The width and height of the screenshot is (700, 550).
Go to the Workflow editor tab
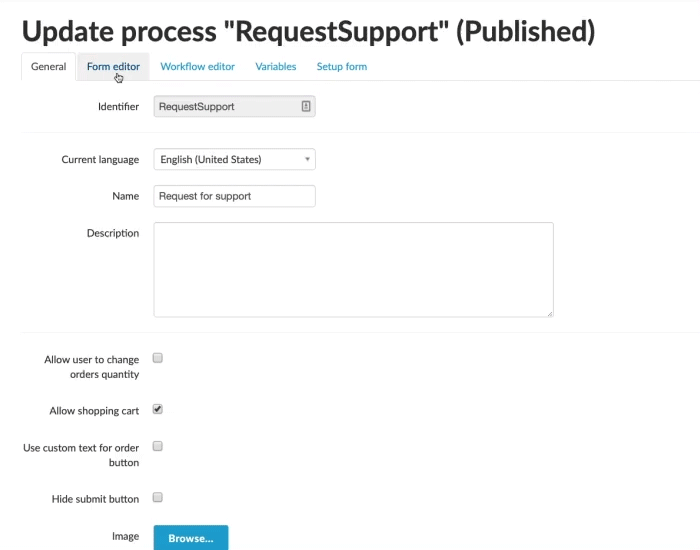click(198, 67)
